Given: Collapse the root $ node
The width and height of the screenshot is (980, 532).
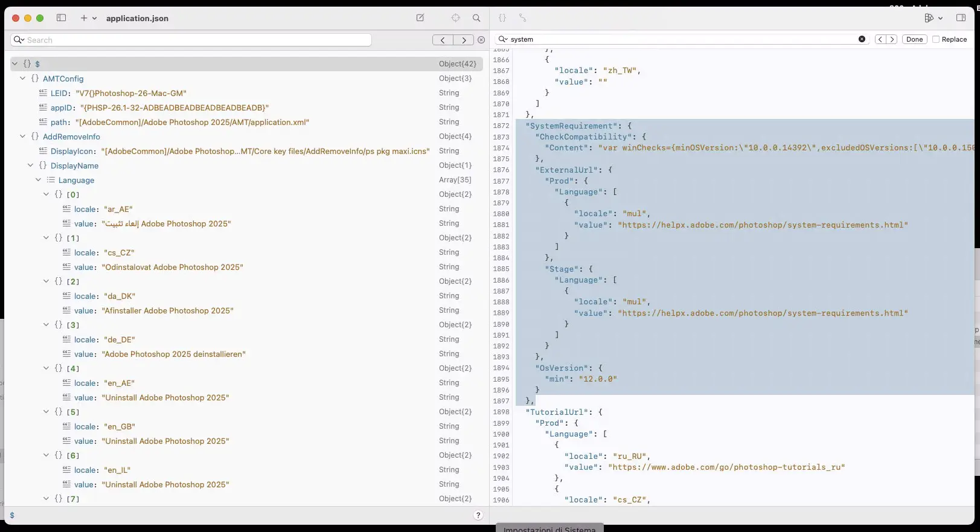Looking at the screenshot, I should [x=15, y=63].
